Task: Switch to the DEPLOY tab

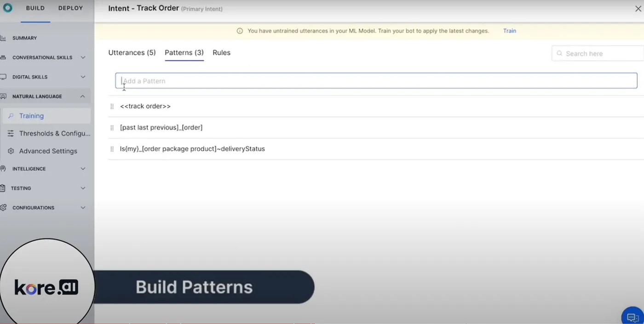Action: [70, 8]
